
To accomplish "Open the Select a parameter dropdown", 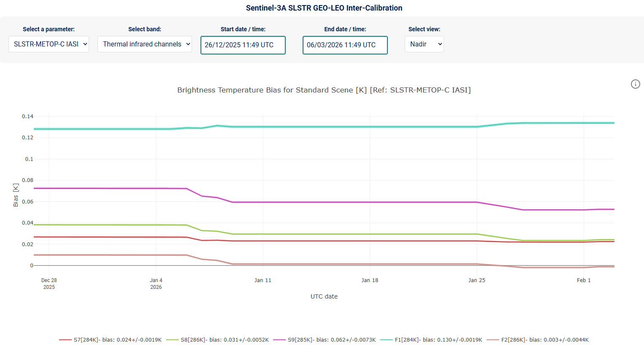I will pos(49,44).
